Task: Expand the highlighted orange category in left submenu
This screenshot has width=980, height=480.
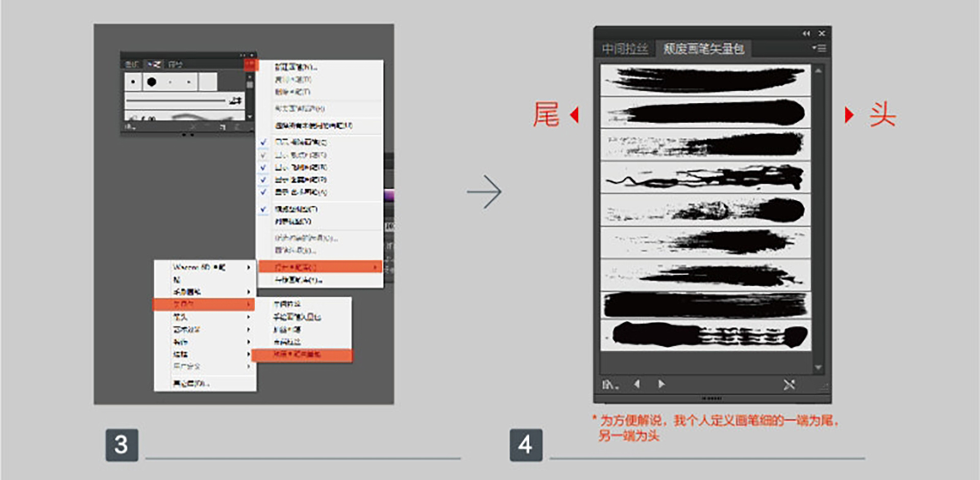Action: tap(204, 304)
